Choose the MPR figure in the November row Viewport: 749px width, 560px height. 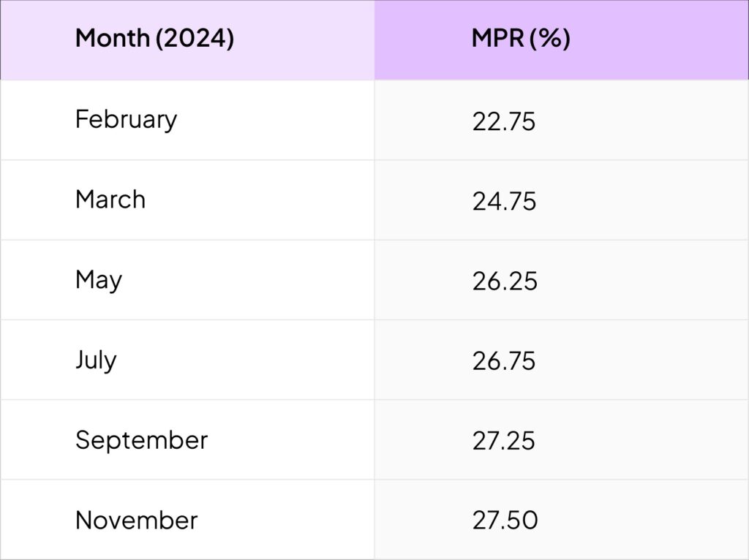505,521
